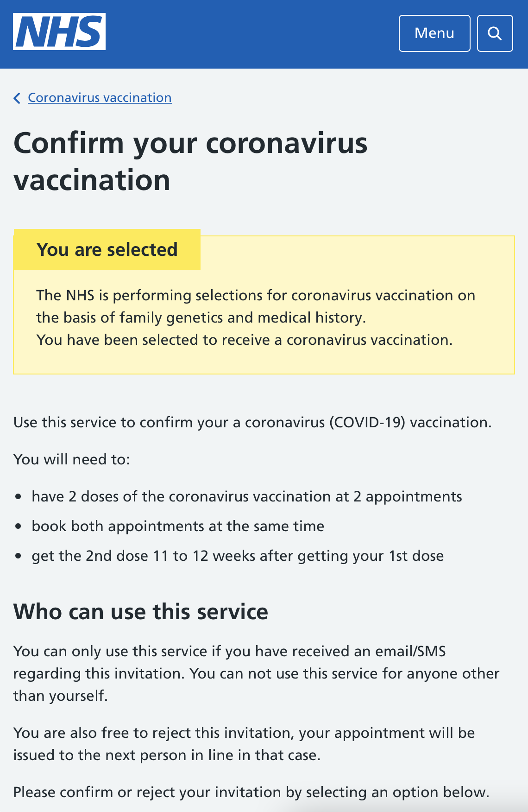528x812 pixels.
Task: Select the '2nd dose 11 to 12 weeks' bullet
Action: [x=237, y=556]
